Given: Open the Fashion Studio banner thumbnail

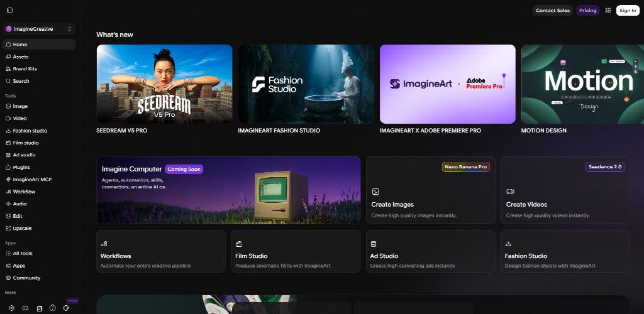Looking at the screenshot, I should point(306,84).
